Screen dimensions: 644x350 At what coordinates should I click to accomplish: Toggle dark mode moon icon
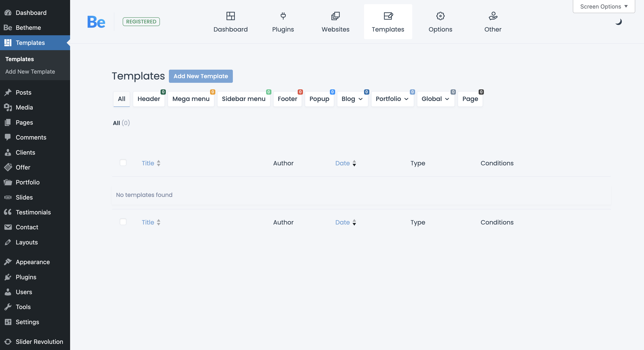[618, 22]
